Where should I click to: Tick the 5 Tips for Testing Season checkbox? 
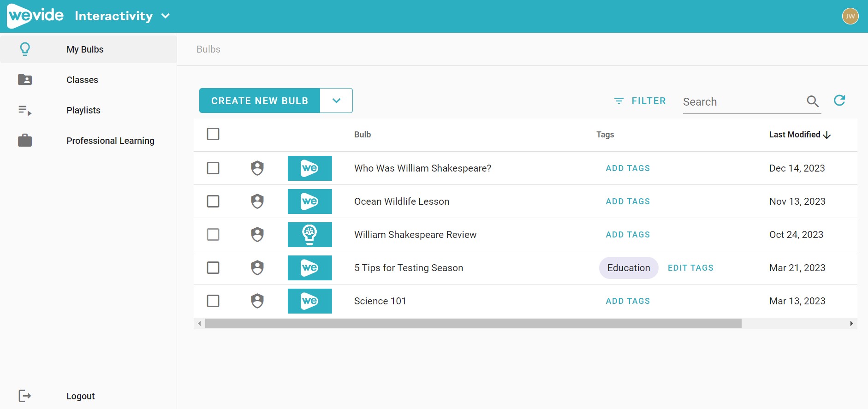(213, 268)
